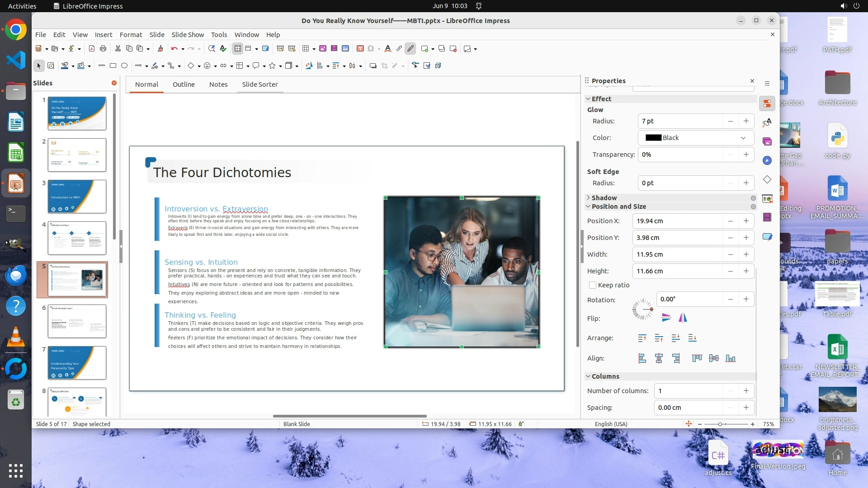Select slide 6 thumbnail
The image size is (868, 488).
coord(77,321)
